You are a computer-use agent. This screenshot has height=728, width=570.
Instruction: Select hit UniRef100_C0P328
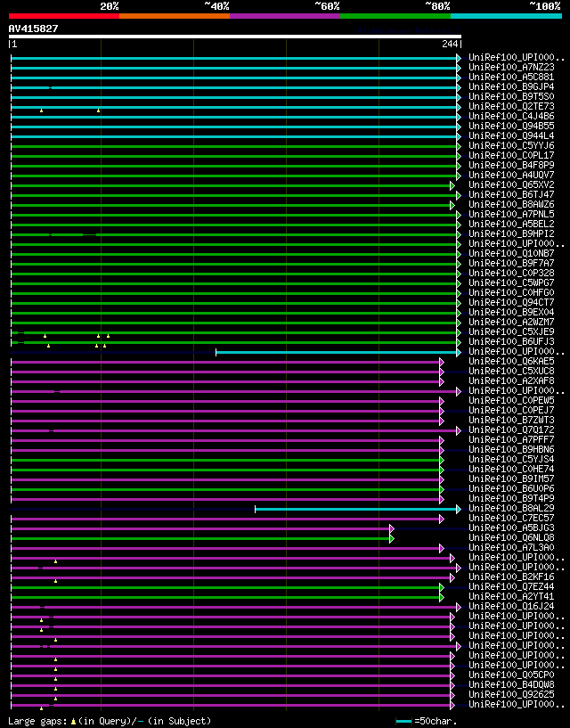click(x=511, y=273)
